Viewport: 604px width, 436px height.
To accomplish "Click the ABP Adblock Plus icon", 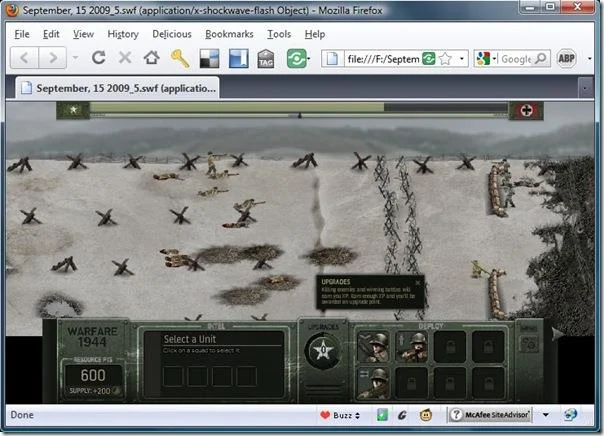I will 566,59.
